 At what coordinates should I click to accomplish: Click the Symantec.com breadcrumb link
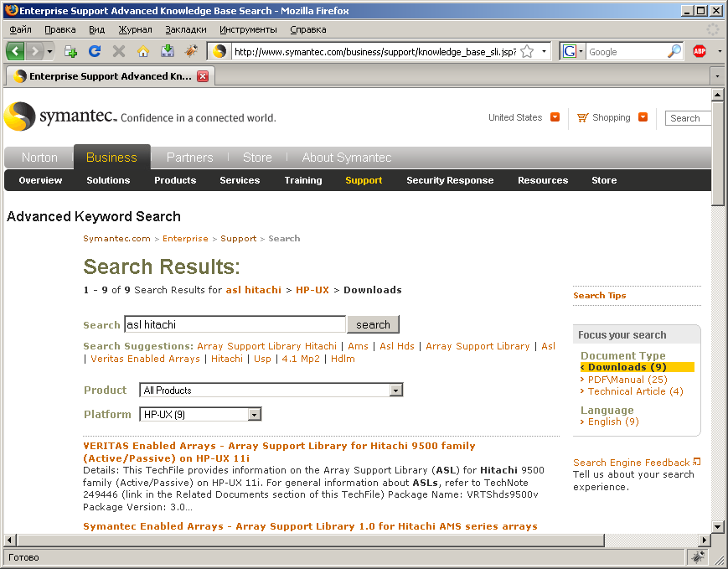[x=116, y=238]
